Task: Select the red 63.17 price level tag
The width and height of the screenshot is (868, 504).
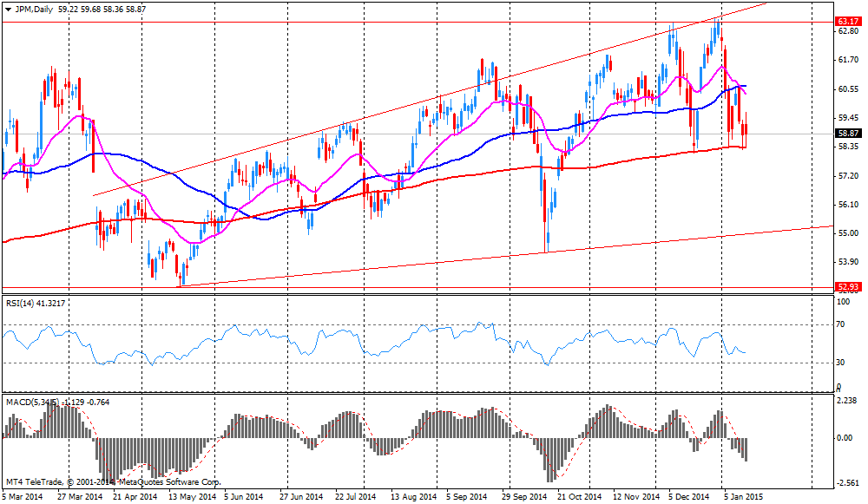Action: (847, 22)
